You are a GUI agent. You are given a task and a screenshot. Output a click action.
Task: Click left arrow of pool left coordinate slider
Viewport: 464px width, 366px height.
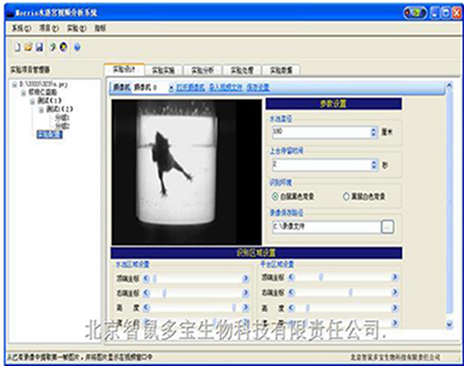pos(146,293)
